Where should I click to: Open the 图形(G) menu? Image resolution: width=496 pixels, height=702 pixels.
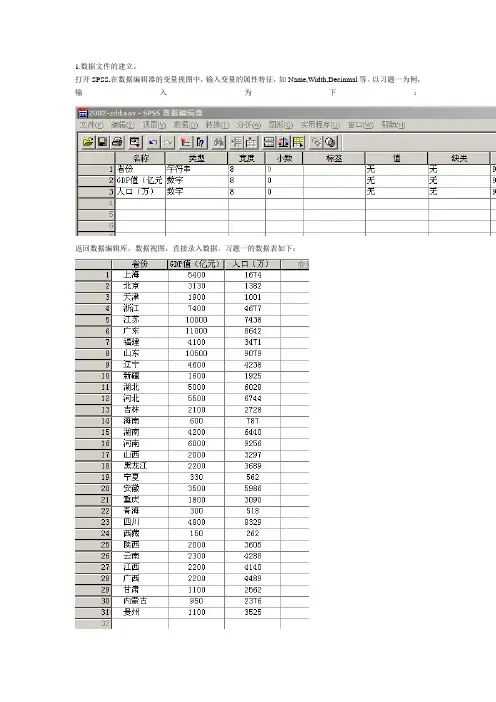tap(281, 125)
